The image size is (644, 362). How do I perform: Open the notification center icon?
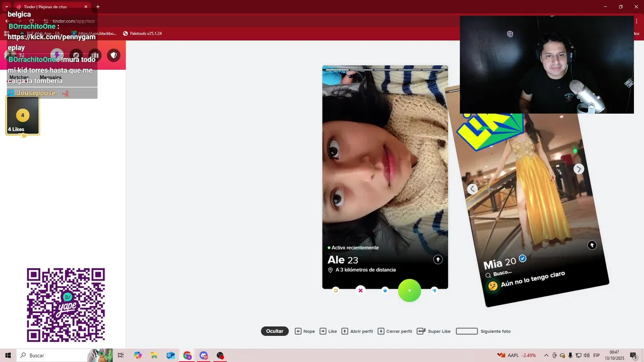[x=633, y=355]
